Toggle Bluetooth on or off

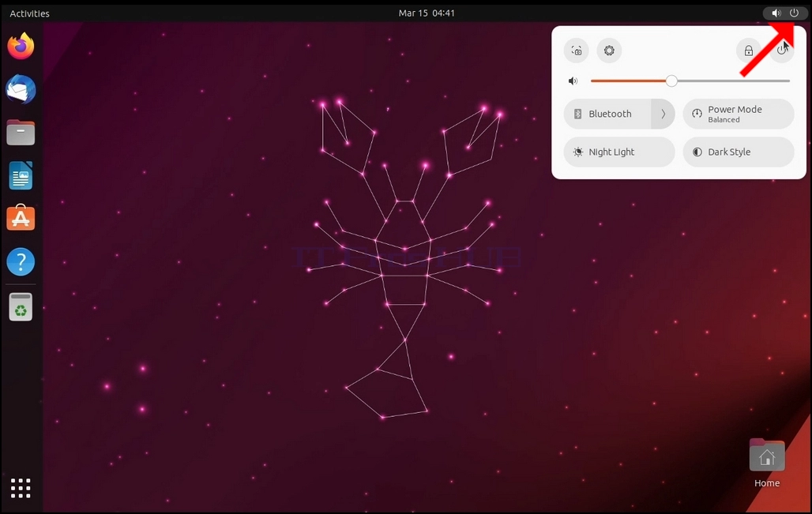(x=607, y=114)
